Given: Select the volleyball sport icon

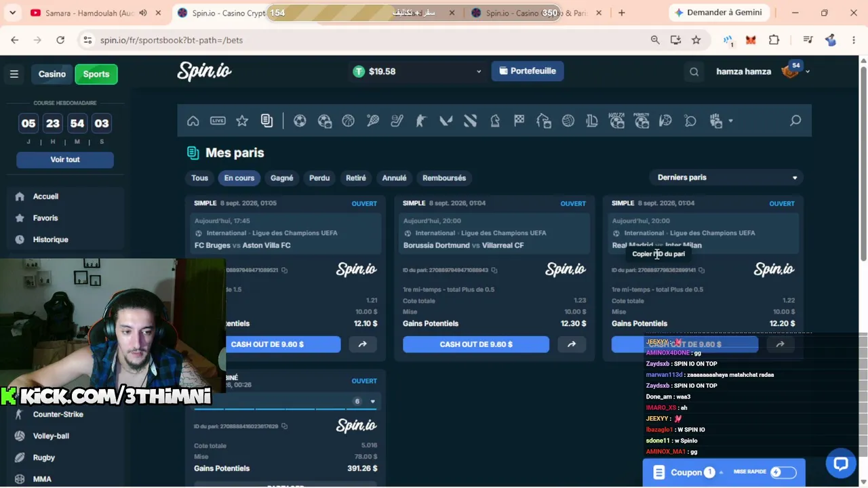Looking at the screenshot, I should pyautogui.click(x=568, y=121).
